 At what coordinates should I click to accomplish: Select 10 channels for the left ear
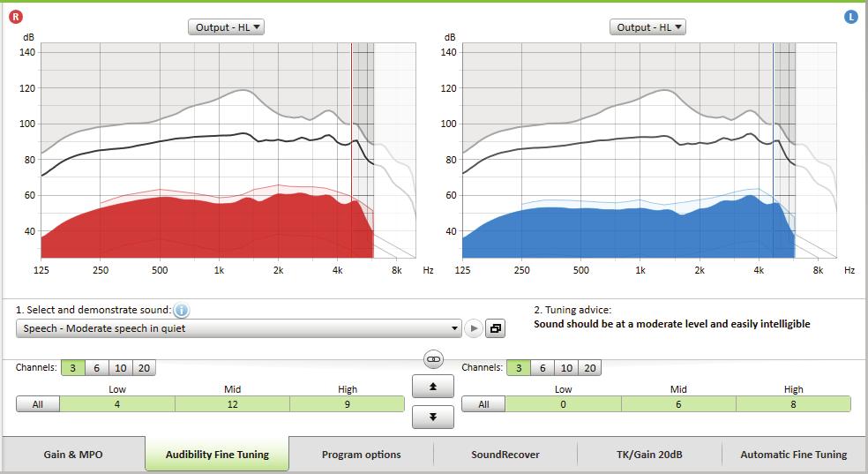(x=566, y=368)
